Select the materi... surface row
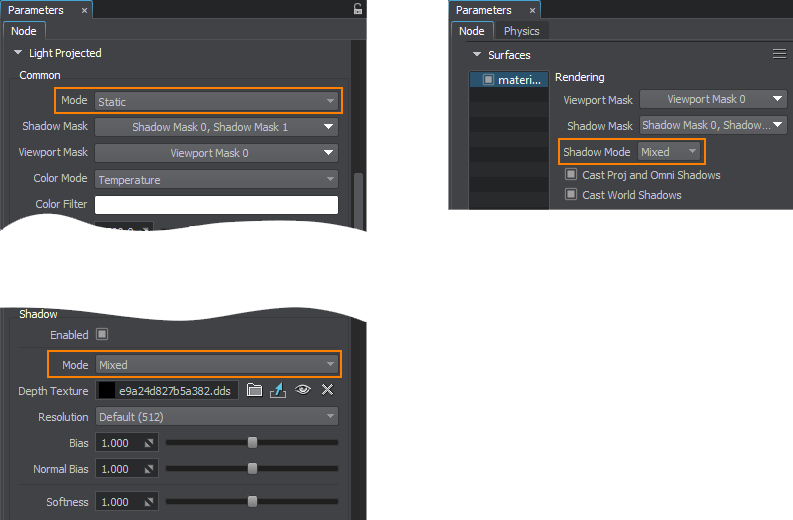Screen dimensions: 793x520 [509, 79]
